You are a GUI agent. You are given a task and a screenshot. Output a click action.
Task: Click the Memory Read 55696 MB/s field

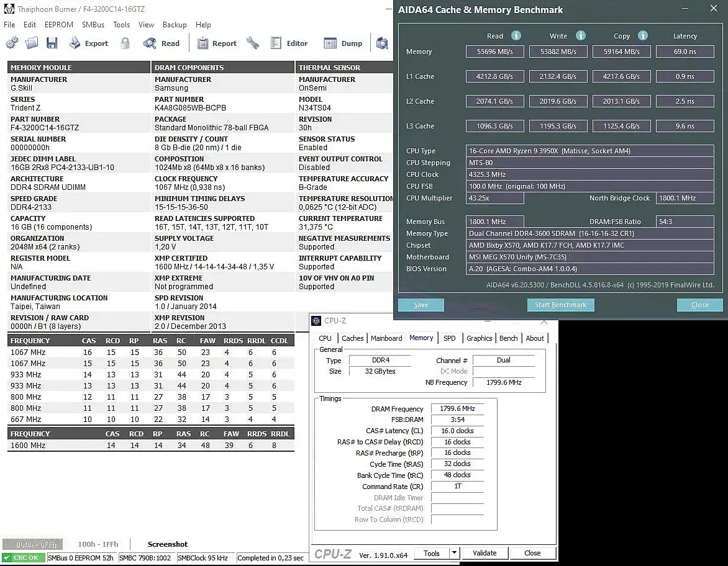click(495, 52)
